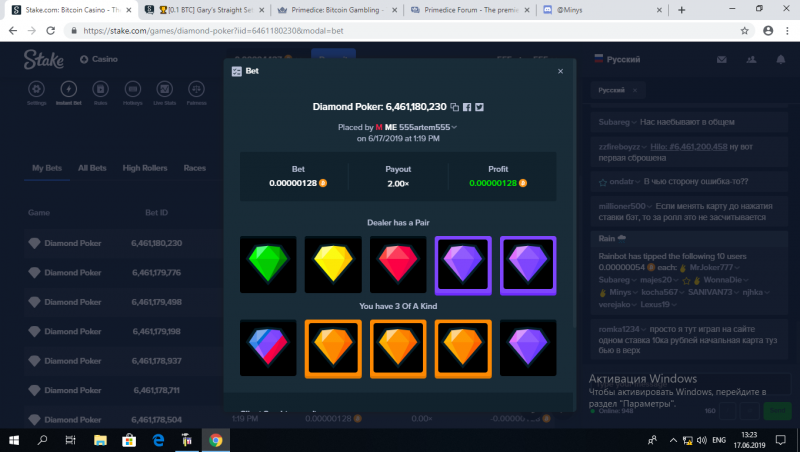Go back in browser history

[x=13, y=31]
